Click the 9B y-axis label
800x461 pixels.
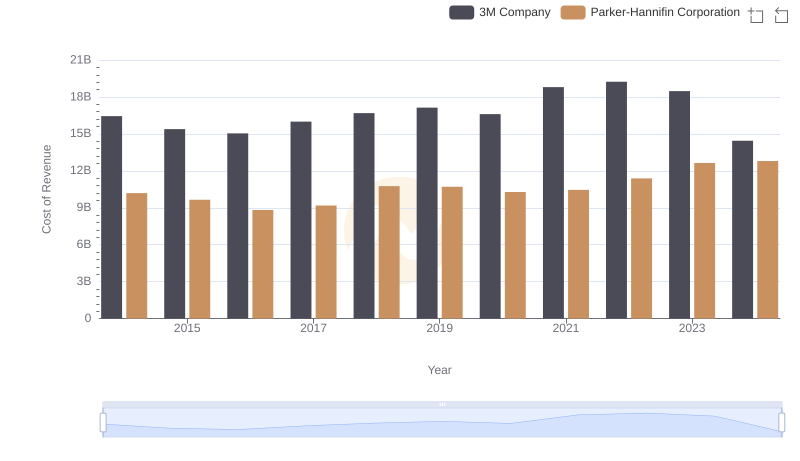click(84, 208)
